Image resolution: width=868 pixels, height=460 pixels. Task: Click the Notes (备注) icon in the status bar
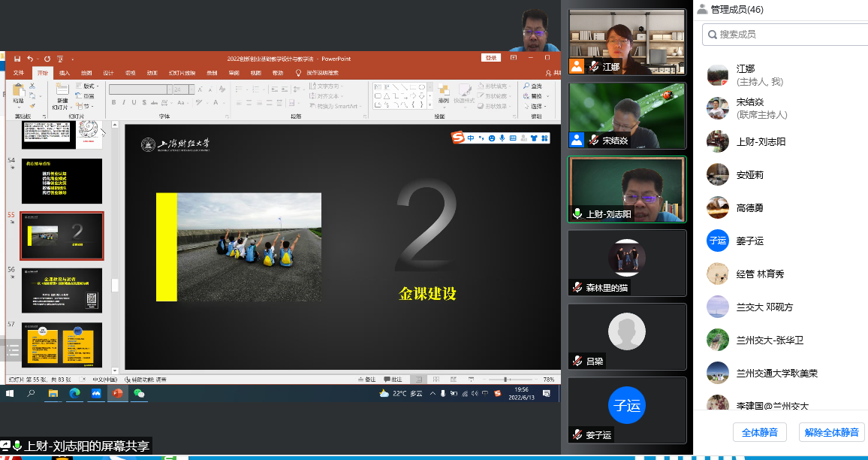pyautogui.click(x=368, y=379)
